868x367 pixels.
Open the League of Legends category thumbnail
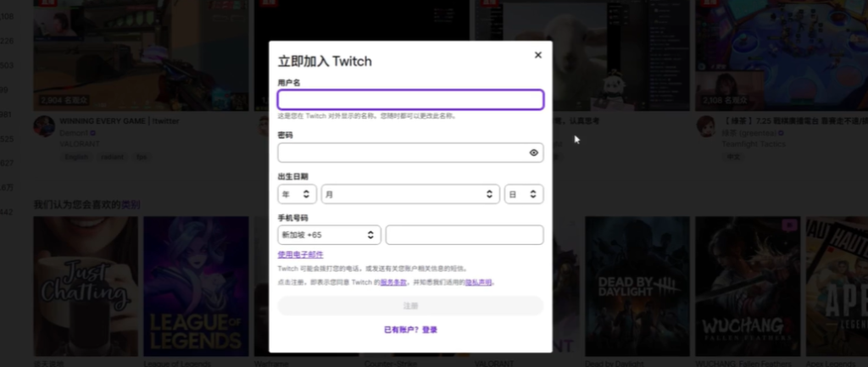pyautogui.click(x=196, y=286)
